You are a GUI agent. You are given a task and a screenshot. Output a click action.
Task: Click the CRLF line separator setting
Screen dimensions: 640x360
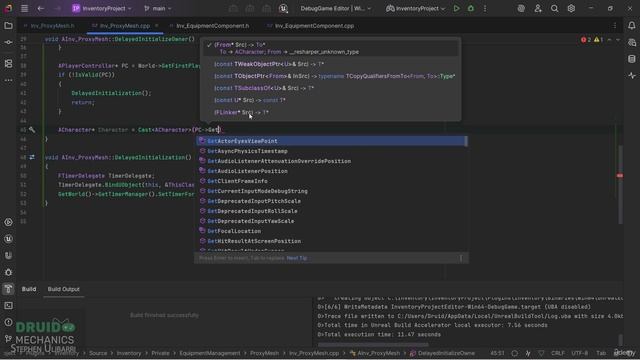coord(558,353)
